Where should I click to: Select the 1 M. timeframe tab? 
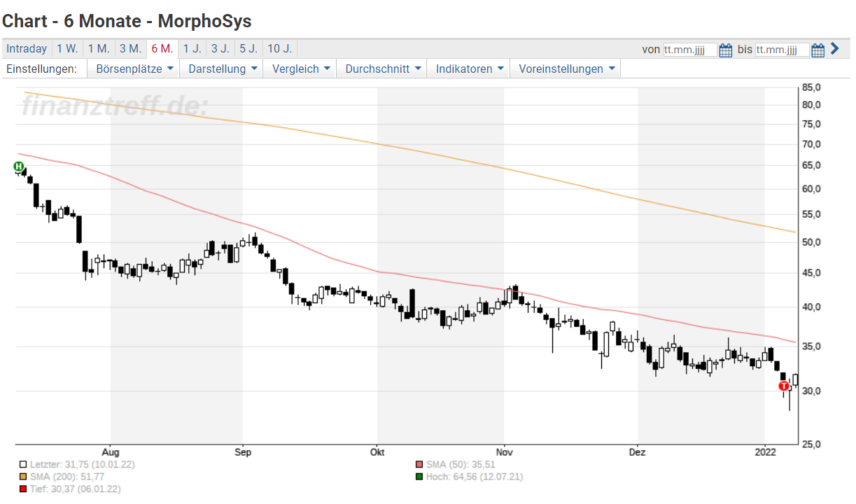pyautogui.click(x=99, y=49)
